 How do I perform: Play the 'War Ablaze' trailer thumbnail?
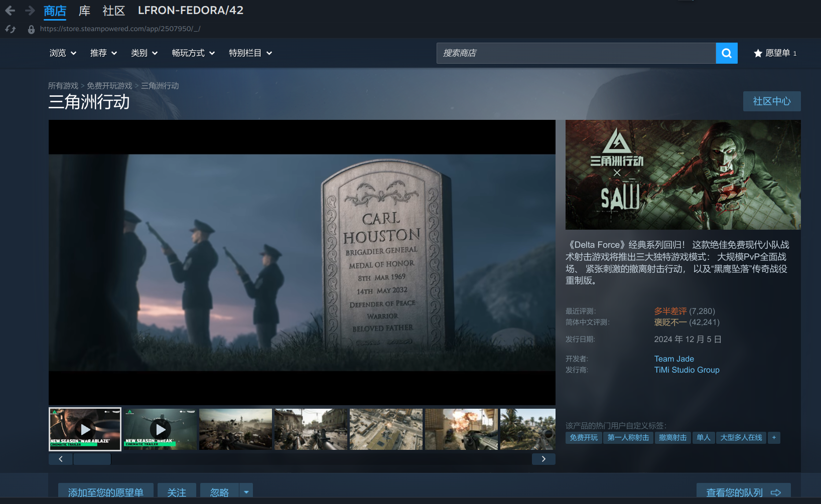(x=85, y=429)
